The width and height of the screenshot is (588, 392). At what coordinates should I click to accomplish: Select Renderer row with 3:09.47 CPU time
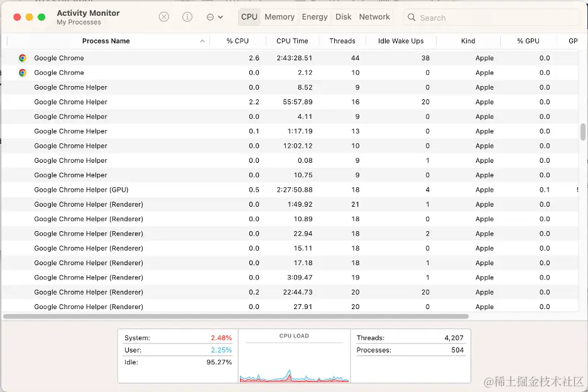click(x=290, y=278)
